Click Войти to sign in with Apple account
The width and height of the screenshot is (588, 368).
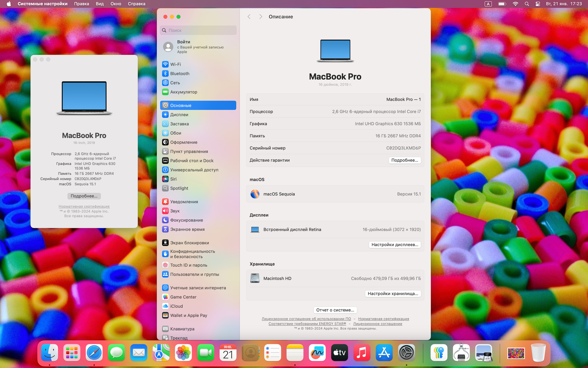tap(183, 42)
